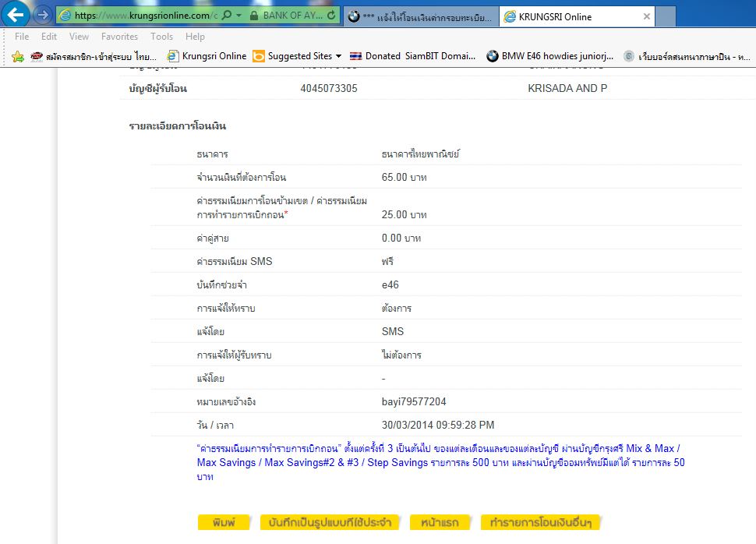Click the security padlock icon
Viewport: 756px width, 544px height.
tap(254, 16)
